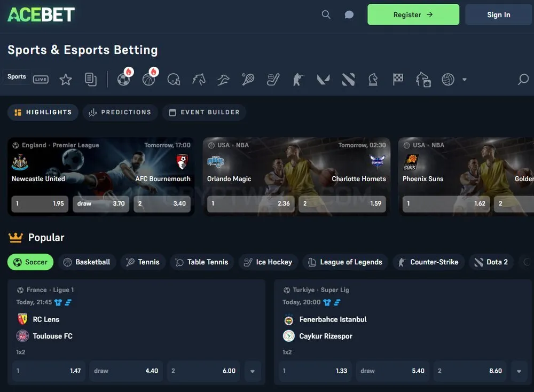This screenshot has height=392, width=534.
Task: Switch to the Highlights tab
Action: 43,112
